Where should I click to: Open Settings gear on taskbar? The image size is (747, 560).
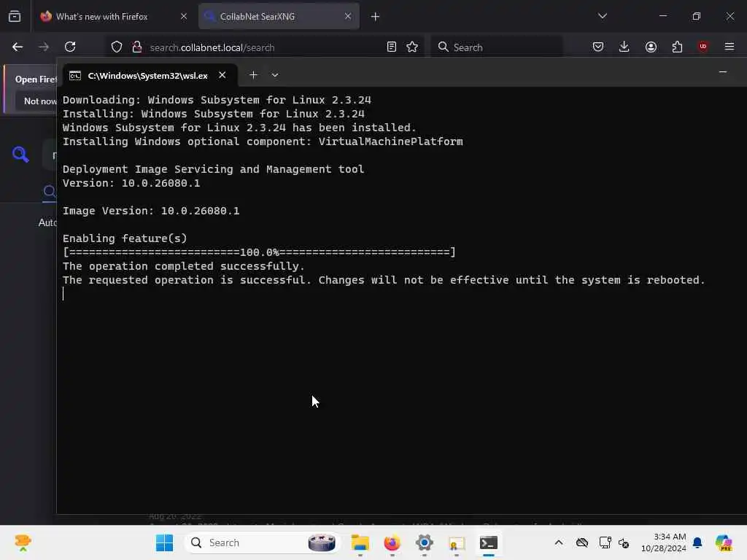pyautogui.click(x=424, y=542)
